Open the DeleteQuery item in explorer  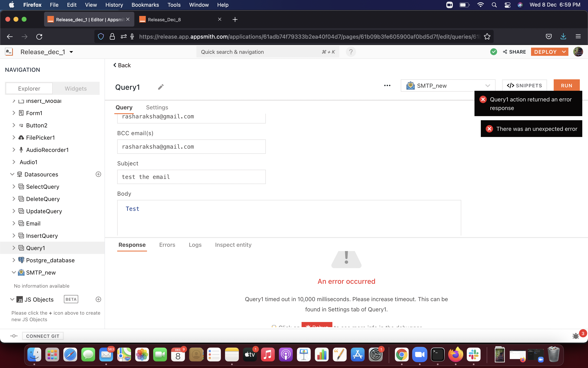pos(43,199)
